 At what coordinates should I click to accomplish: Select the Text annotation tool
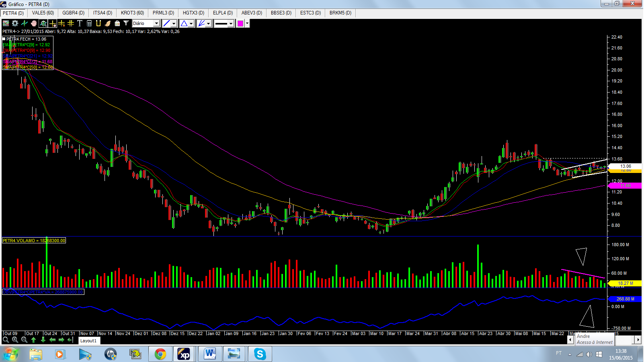coord(80,23)
